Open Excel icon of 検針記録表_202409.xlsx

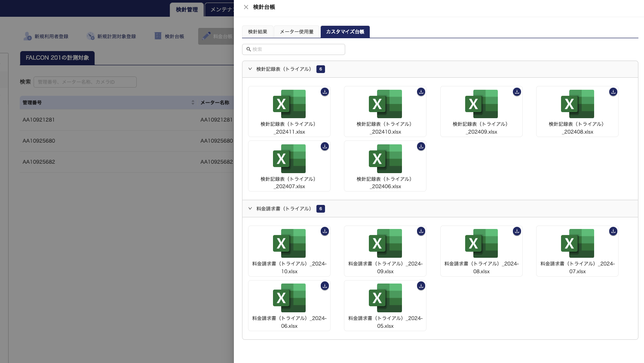[x=481, y=104]
